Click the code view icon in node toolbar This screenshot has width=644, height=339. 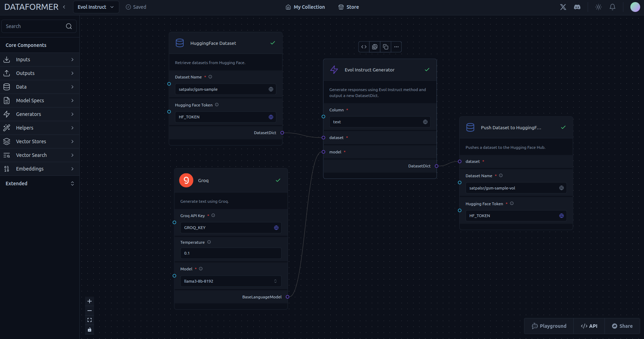coord(364,47)
